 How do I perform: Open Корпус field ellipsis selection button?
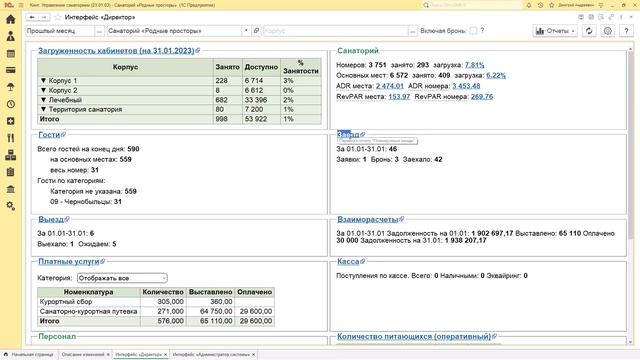coord(413,31)
